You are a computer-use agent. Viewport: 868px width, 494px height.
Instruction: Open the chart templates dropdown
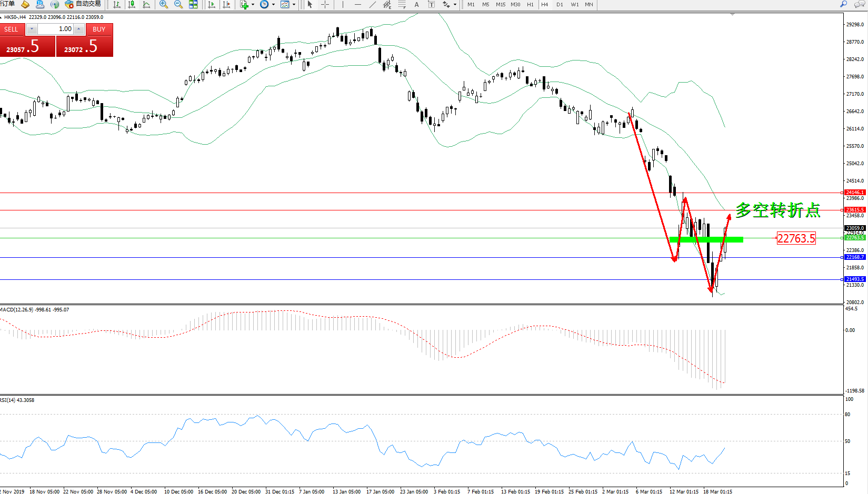tap(287, 4)
